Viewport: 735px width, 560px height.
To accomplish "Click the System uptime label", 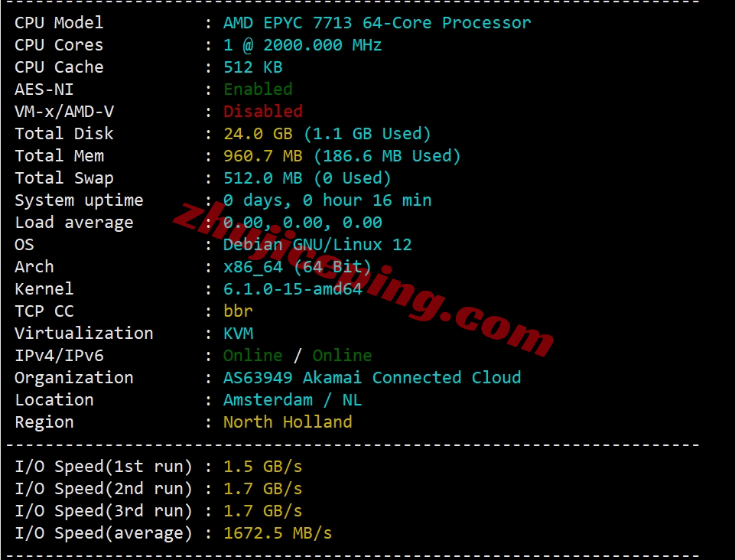I will (79, 200).
